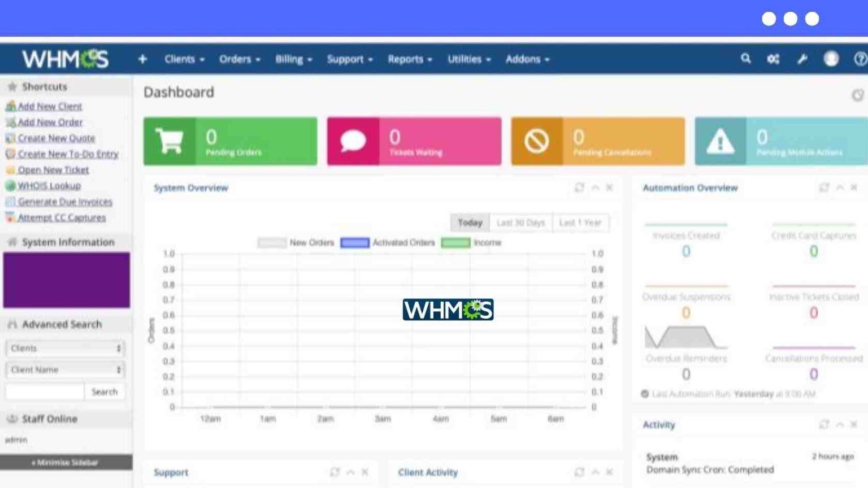Image resolution: width=868 pixels, height=488 pixels.
Task: Collapse the Automation Overview widget
Action: click(x=840, y=188)
